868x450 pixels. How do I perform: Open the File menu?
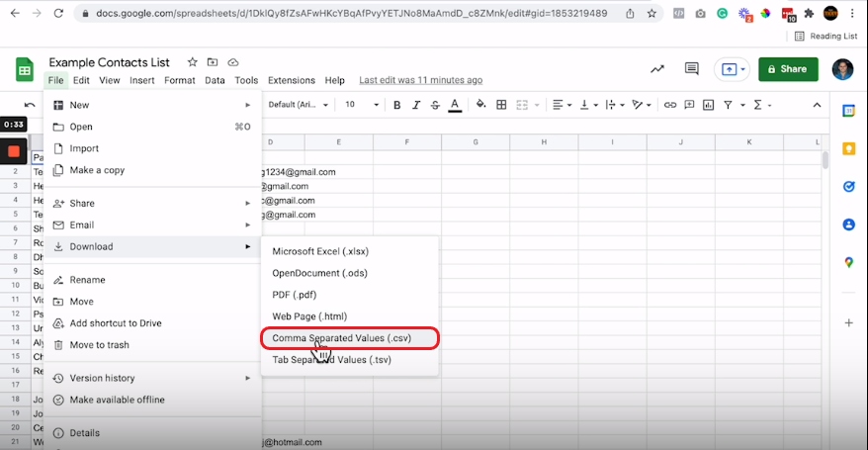click(55, 80)
